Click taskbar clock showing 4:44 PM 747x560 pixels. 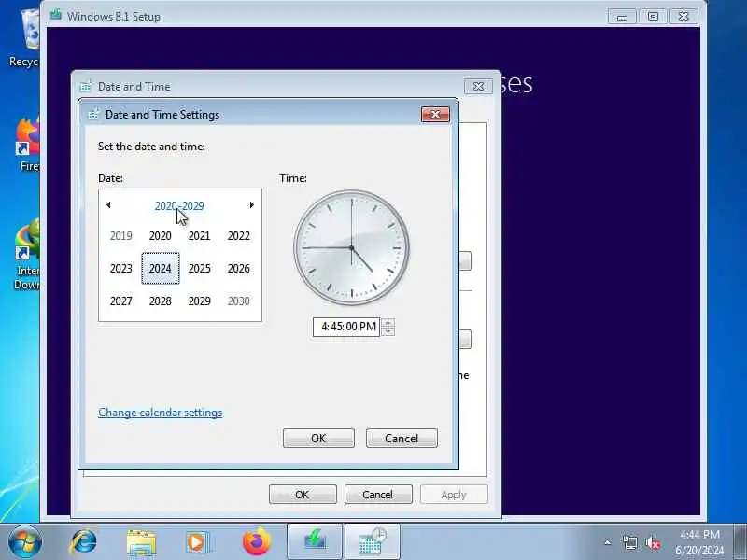point(699,542)
